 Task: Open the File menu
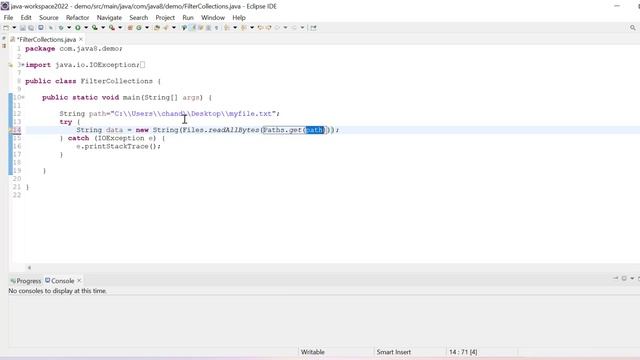[x=8, y=18]
